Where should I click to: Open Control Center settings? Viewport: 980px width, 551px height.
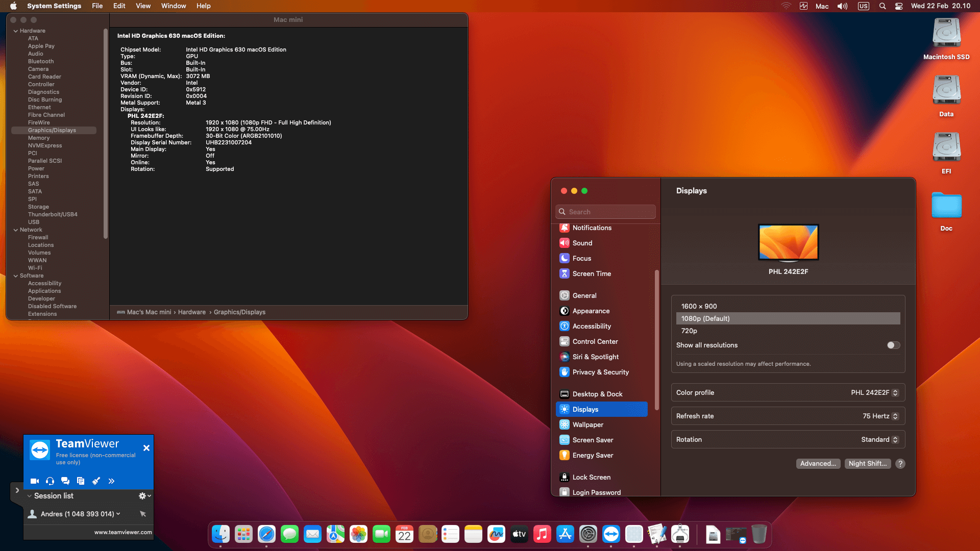pyautogui.click(x=601, y=342)
